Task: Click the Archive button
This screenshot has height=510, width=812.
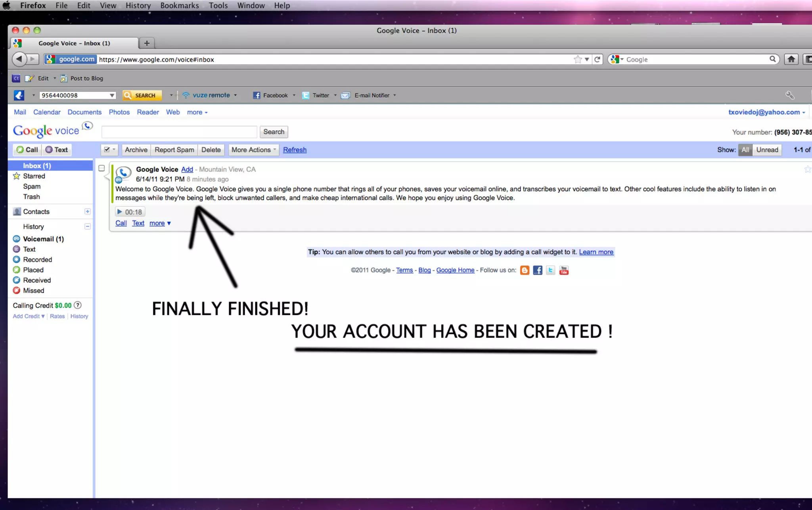Action: 136,150
